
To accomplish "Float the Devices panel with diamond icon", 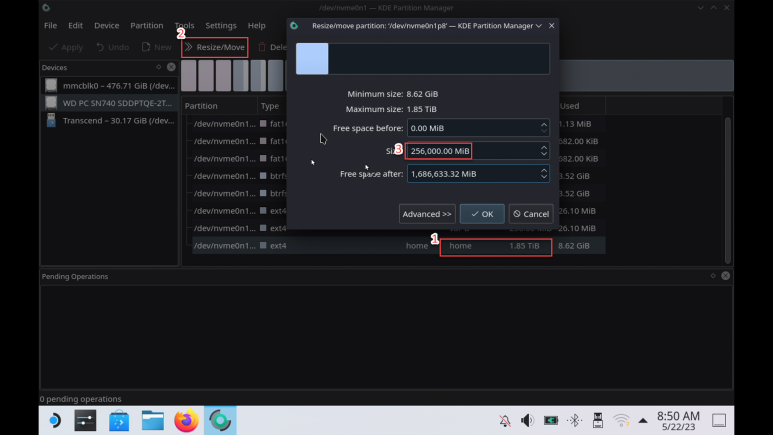I will (x=158, y=67).
